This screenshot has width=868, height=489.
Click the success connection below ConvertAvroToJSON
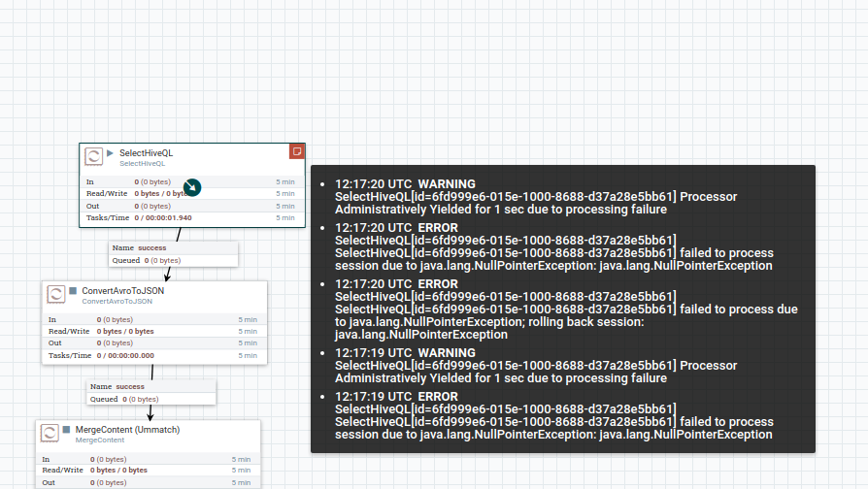click(151, 393)
